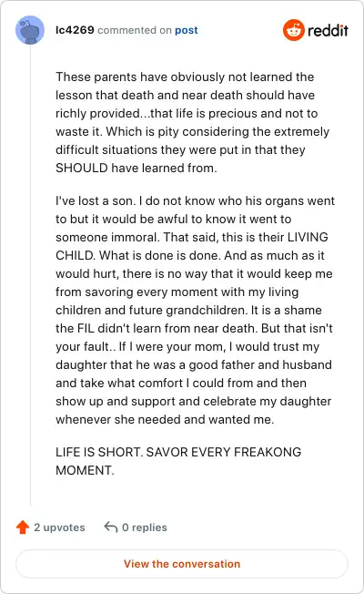364x594 pixels.
Task: Click the word "LIVING" in comment
Action: pyautogui.click(x=308, y=237)
